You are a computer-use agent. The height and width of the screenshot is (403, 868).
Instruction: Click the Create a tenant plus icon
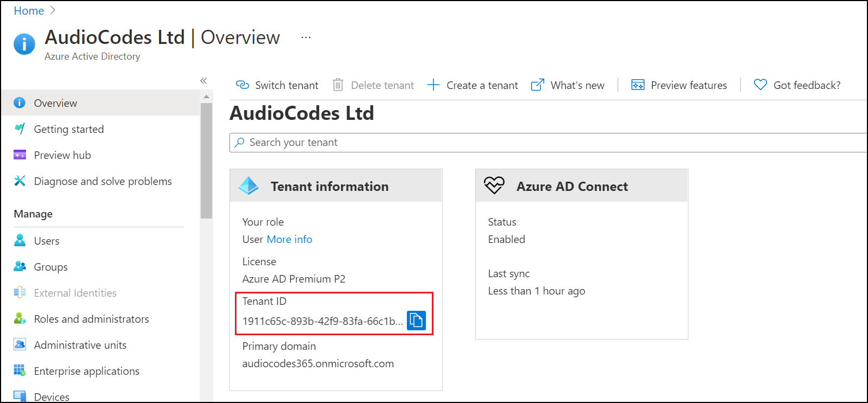pyautogui.click(x=433, y=85)
